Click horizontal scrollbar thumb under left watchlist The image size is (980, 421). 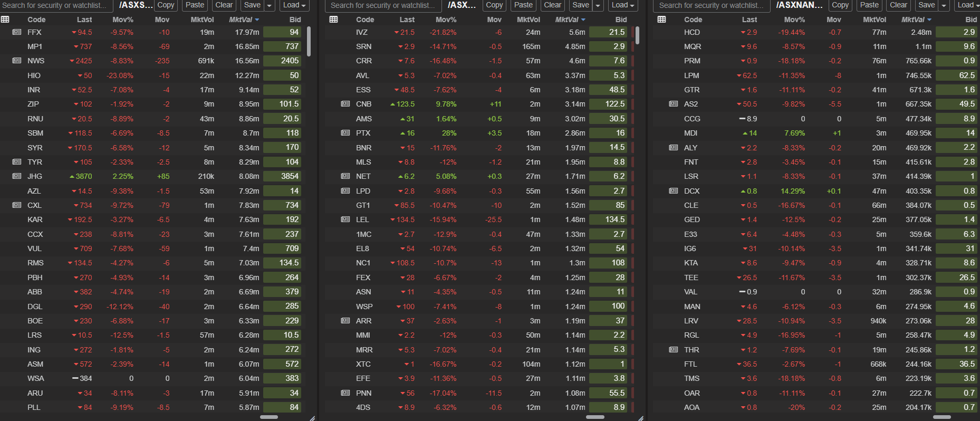tap(269, 417)
